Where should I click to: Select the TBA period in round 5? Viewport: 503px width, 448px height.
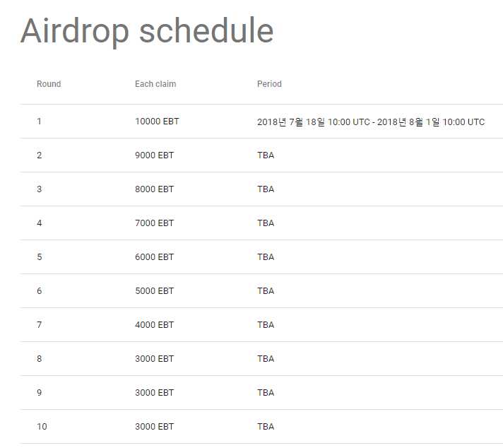pyautogui.click(x=266, y=257)
